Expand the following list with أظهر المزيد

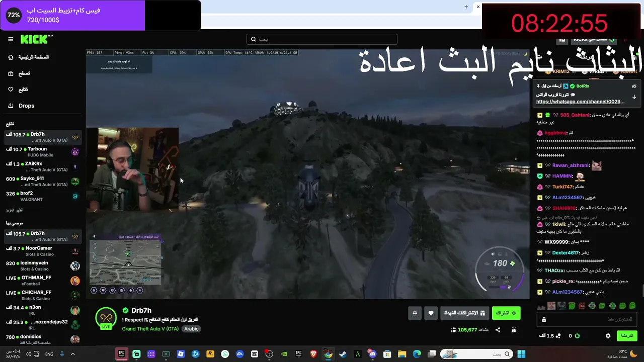click(14, 210)
